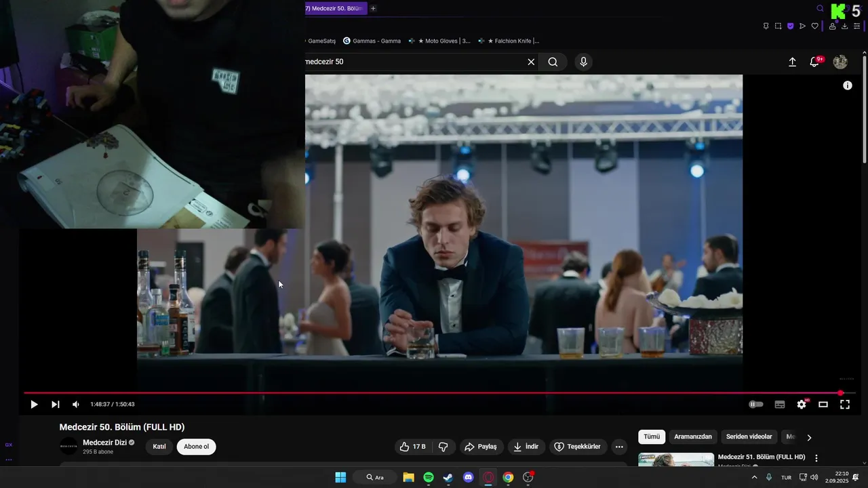
Task: Open Steam from taskbar
Action: click(448, 477)
